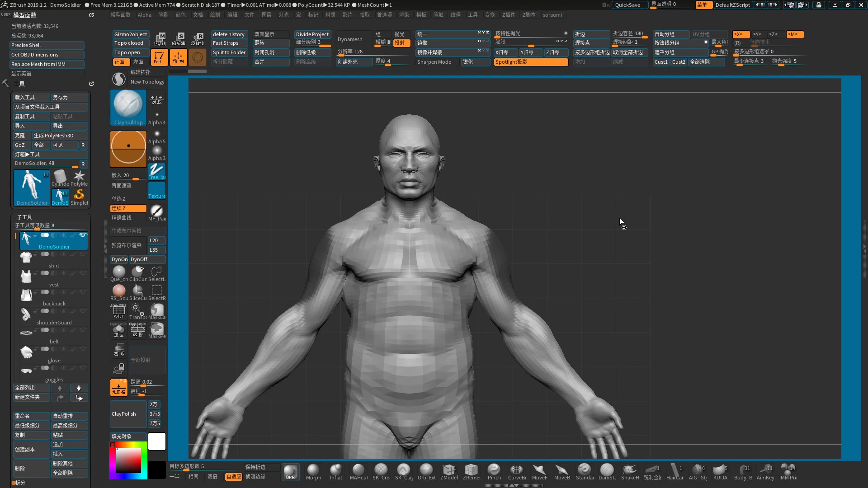Open the Alpha menu
The width and height of the screenshot is (868, 488).
tap(145, 15)
